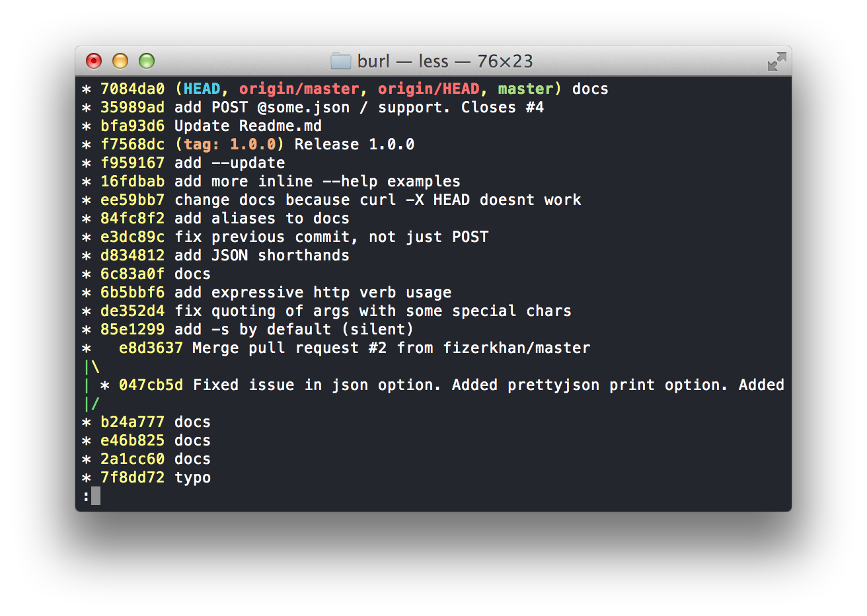Click commit hash 047cb5d on side branch
867x616 pixels.
(151, 385)
